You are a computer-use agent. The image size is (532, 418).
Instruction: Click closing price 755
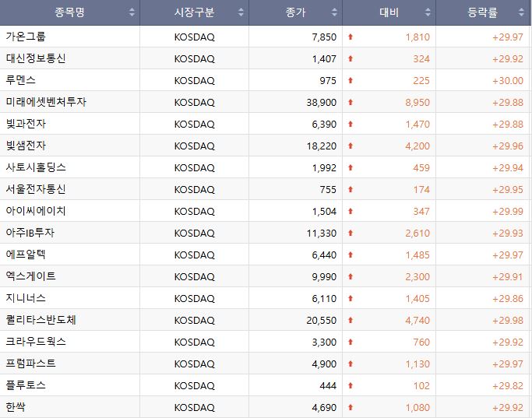point(328,189)
